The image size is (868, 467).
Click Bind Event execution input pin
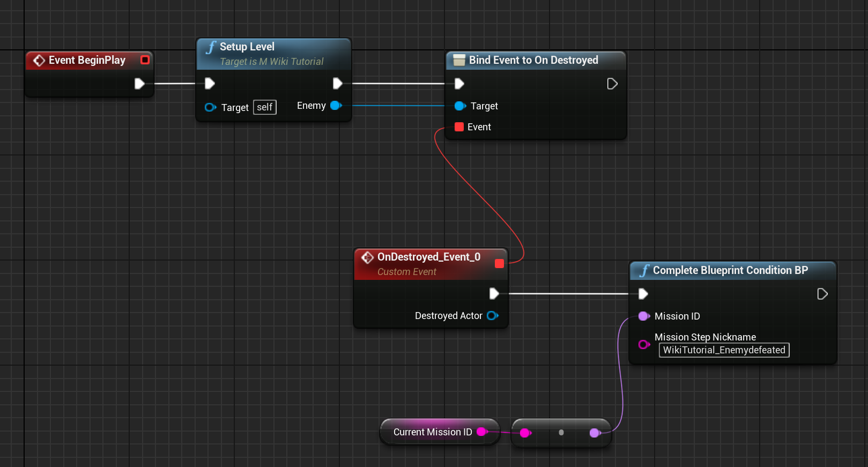click(x=459, y=84)
